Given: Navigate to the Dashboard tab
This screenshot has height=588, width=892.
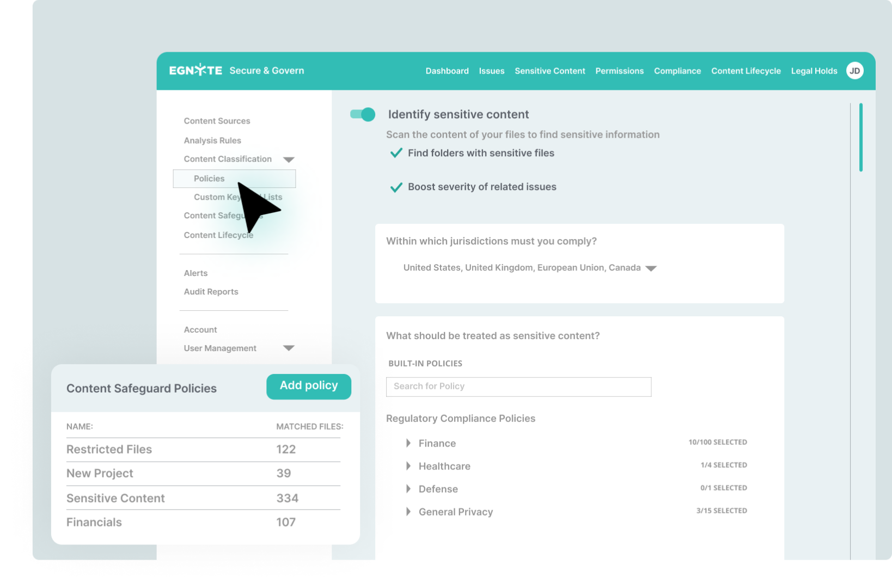Looking at the screenshot, I should 447,71.
